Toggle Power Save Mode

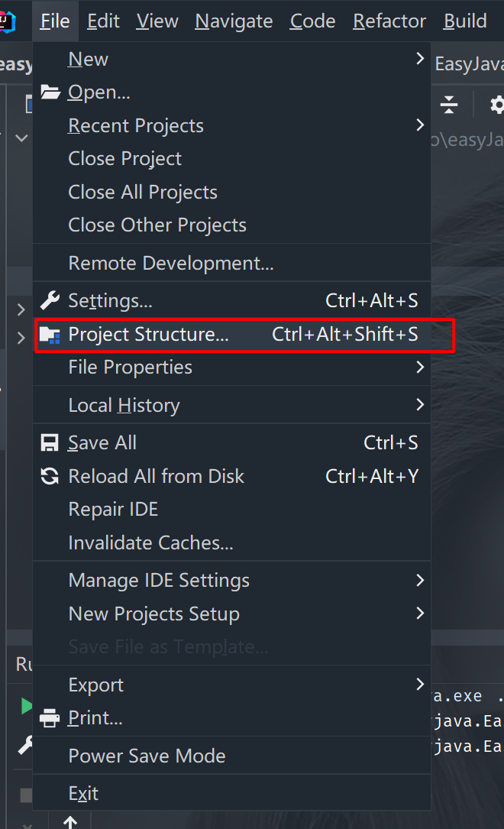click(x=147, y=756)
